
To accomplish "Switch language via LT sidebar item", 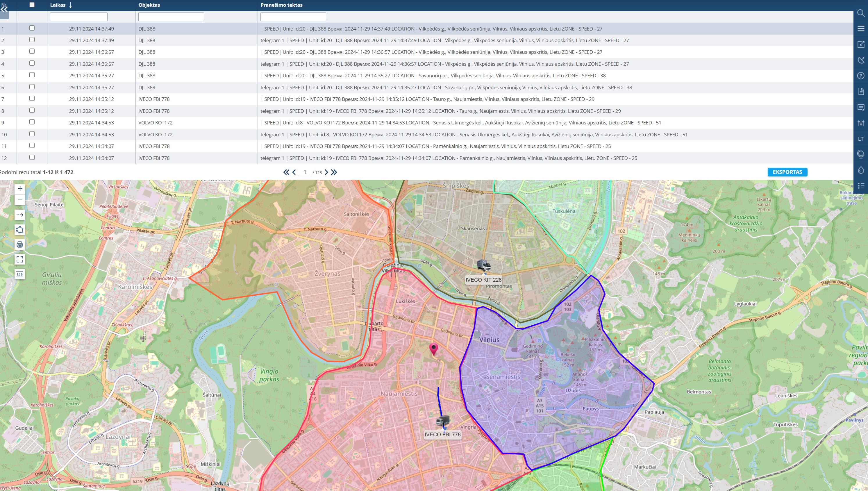I will (x=860, y=139).
